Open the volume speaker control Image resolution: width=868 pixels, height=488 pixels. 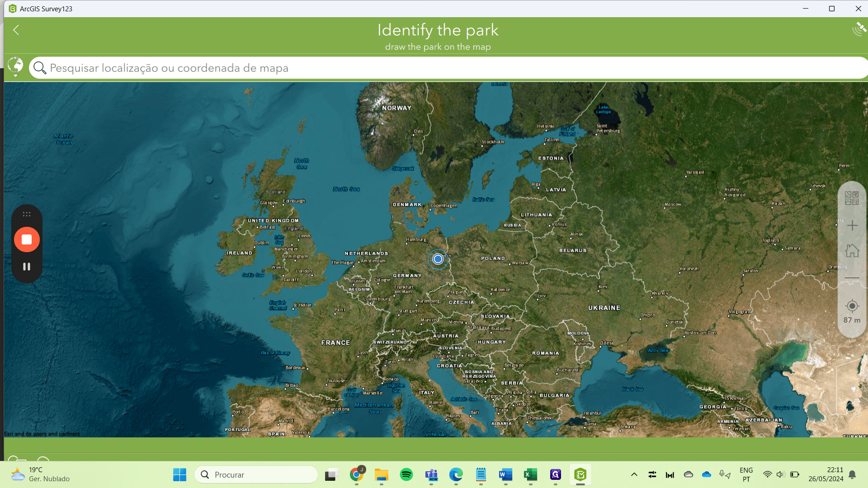(x=780, y=474)
